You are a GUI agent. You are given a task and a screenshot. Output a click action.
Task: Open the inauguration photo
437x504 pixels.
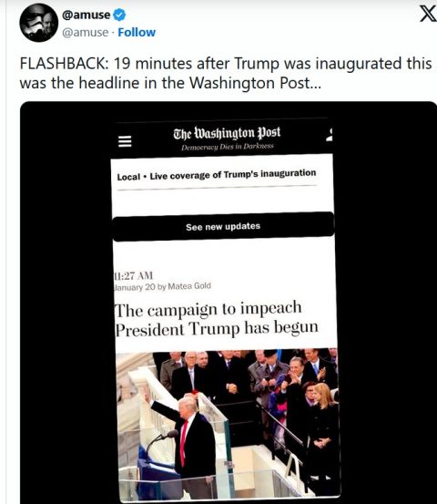pyautogui.click(x=228, y=424)
